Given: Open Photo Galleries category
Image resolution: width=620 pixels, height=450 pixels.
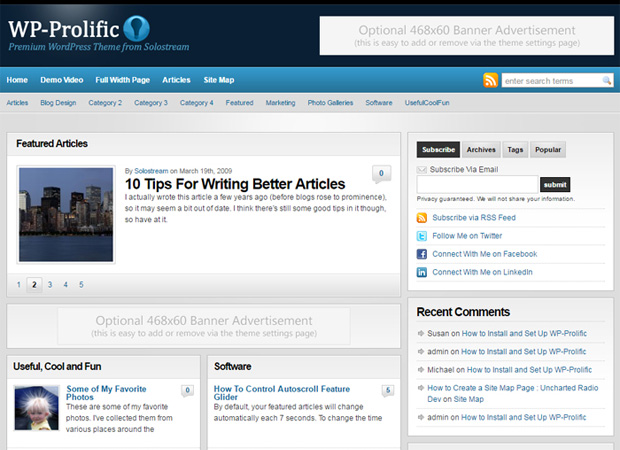Looking at the screenshot, I should pyautogui.click(x=331, y=103).
